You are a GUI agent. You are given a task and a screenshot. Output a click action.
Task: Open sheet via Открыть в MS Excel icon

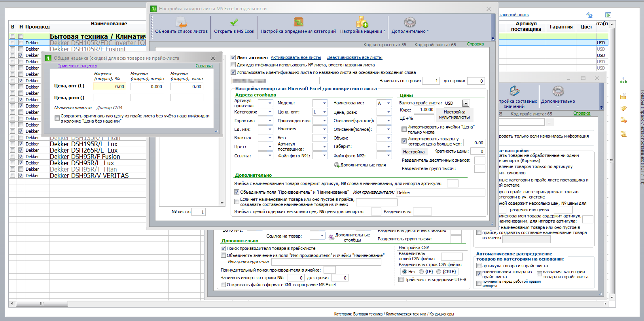coord(234,22)
